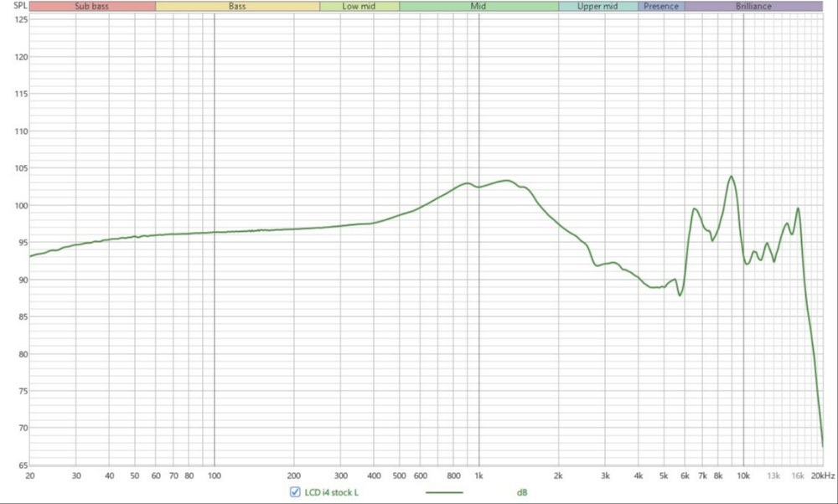Select the Sub bass frequency band
Screen dimensions: 838x504
92,7
